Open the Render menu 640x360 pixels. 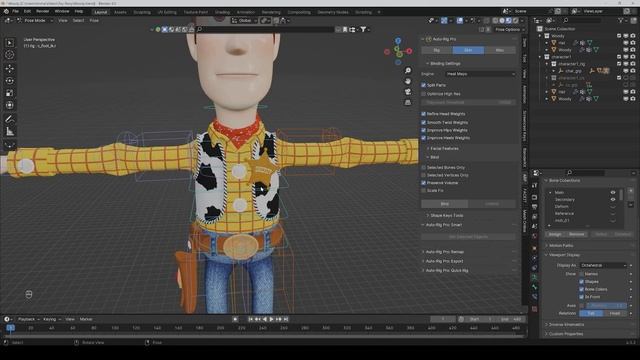tap(42, 11)
